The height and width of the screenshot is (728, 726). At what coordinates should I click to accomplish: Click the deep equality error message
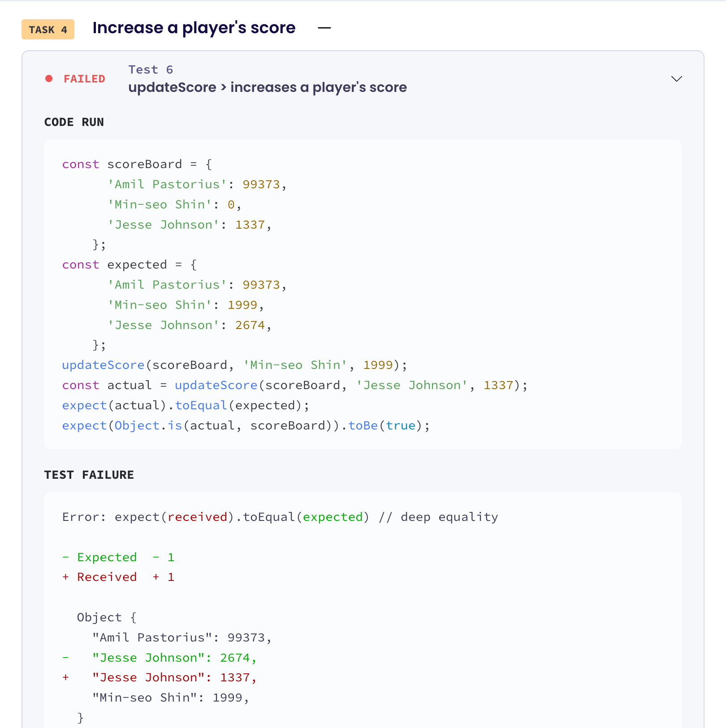[280, 516]
